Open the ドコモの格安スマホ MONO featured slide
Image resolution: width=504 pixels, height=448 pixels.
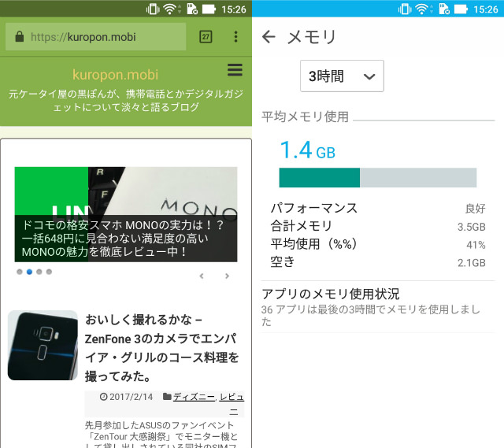[x=126, y=214]
